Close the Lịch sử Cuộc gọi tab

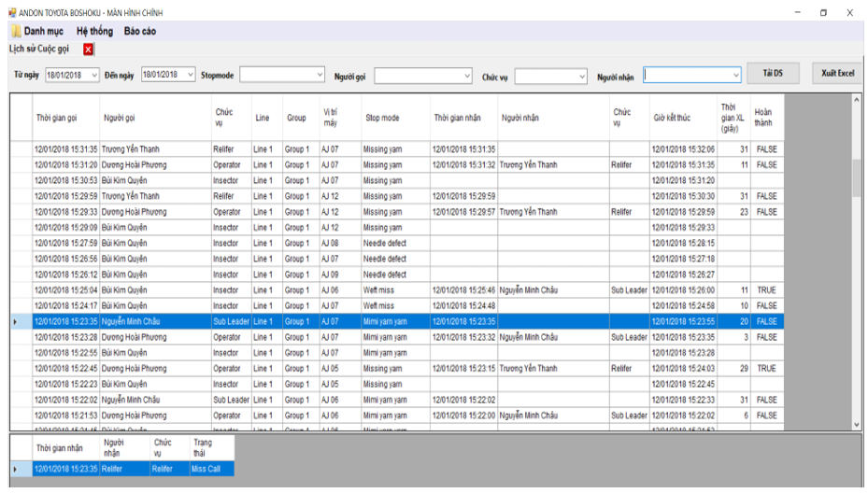tap(89, 49)
